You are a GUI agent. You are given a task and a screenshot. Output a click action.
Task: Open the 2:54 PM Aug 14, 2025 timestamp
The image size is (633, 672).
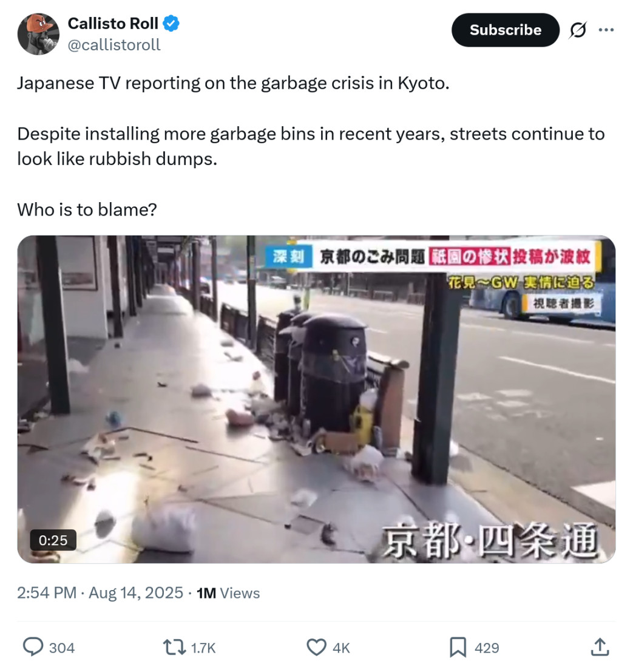(x=100, y=593)
